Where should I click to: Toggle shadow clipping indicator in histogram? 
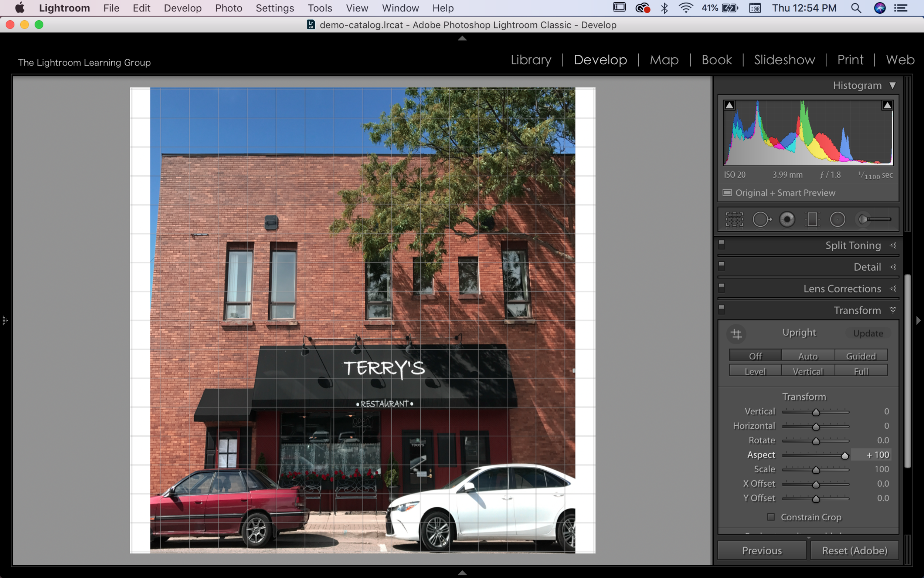point(729,105)
